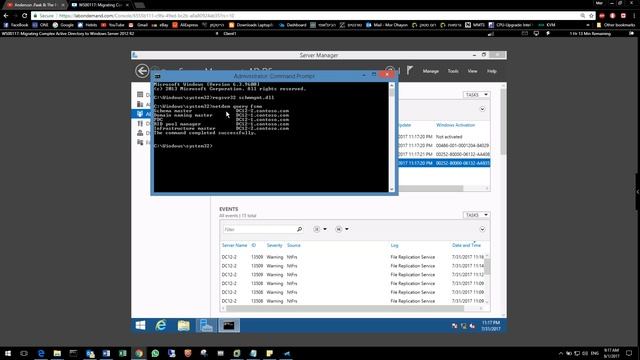Viewport: 640px width, 360px height.
Task: Go back with Server Manager's back arrow
Action: [x=142, y=71]
